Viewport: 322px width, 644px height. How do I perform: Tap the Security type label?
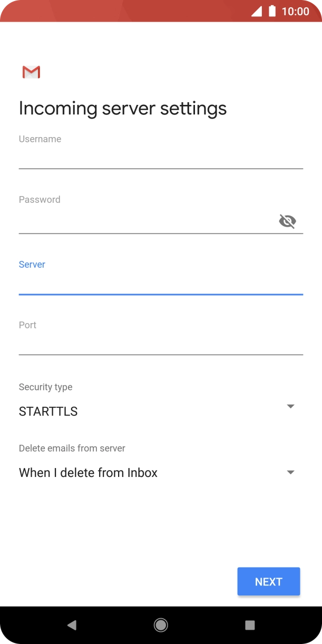pos(46,387)
